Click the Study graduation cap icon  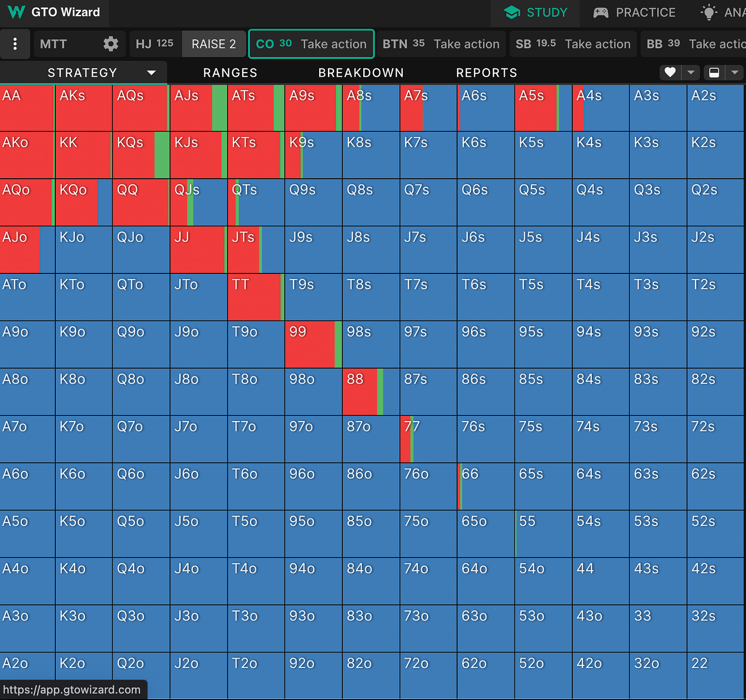511,12
